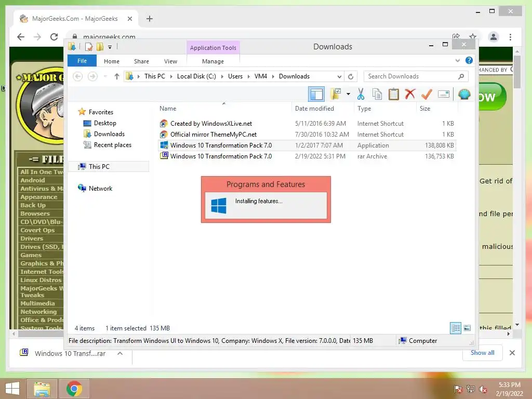Image resolution: width=532 pixels, height=399 pixels.
Task: Expand path arrow after VM4
Action: point(273,77)
